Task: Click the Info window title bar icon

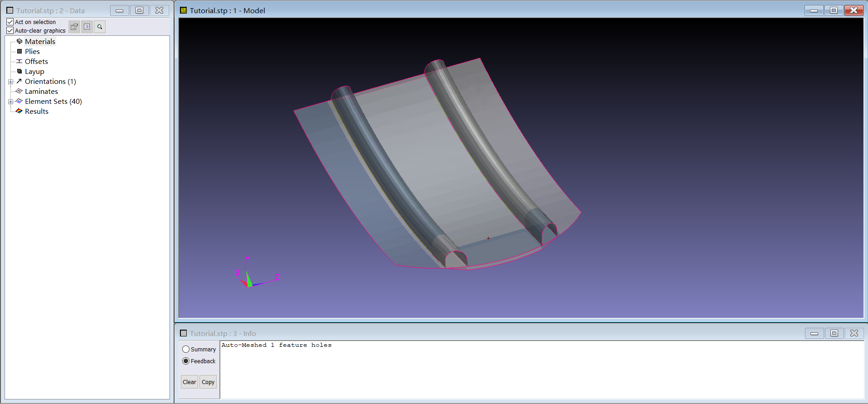Action: click(x=184, y=333)
